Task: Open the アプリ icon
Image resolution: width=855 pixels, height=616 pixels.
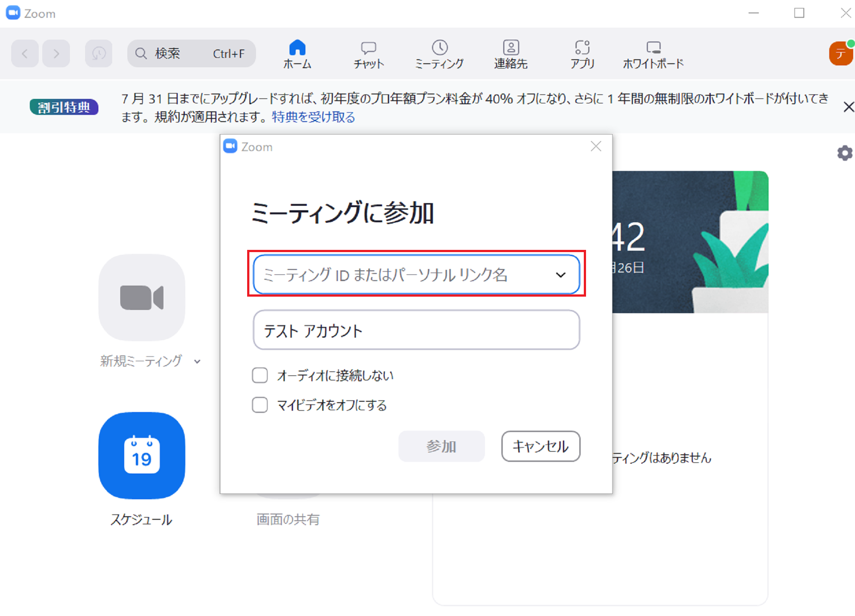Action: coord(582,53)
